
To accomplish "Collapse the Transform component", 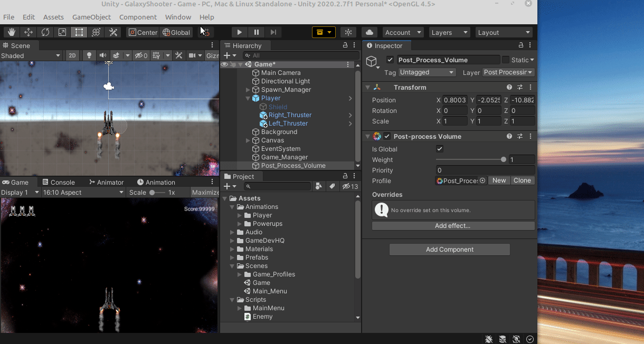I will (x=367, y=88).
